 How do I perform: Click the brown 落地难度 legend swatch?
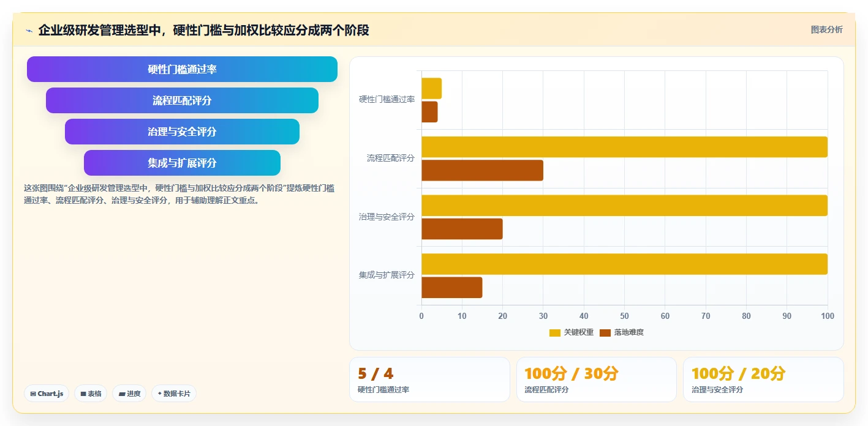coord(605,332)
